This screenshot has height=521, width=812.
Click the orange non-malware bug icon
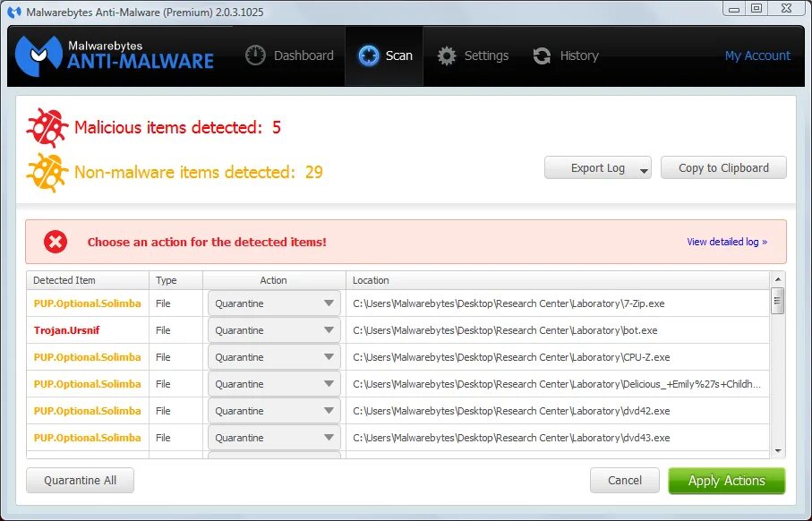(x=47, y=173)
